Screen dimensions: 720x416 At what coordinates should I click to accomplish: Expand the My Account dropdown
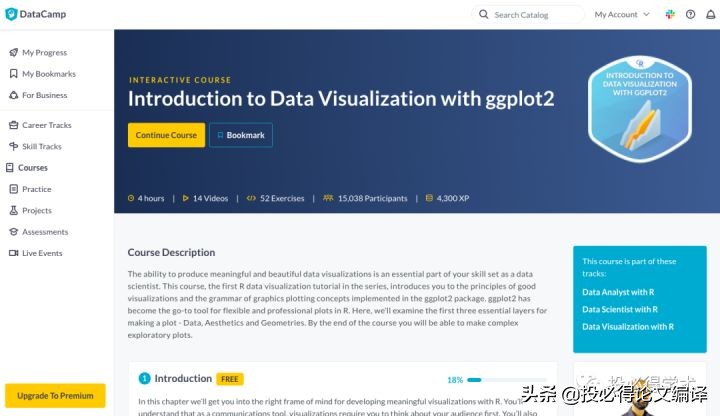tap(622, 15)
